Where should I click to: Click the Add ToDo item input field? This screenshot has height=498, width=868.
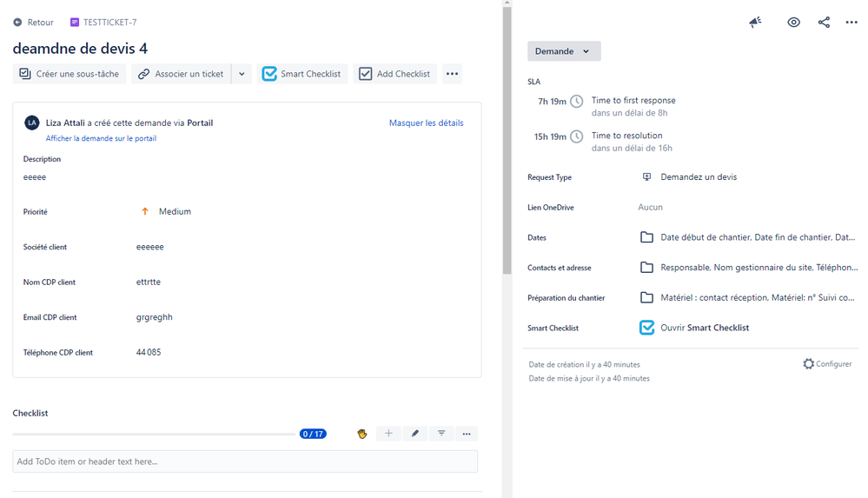point(245,461)
